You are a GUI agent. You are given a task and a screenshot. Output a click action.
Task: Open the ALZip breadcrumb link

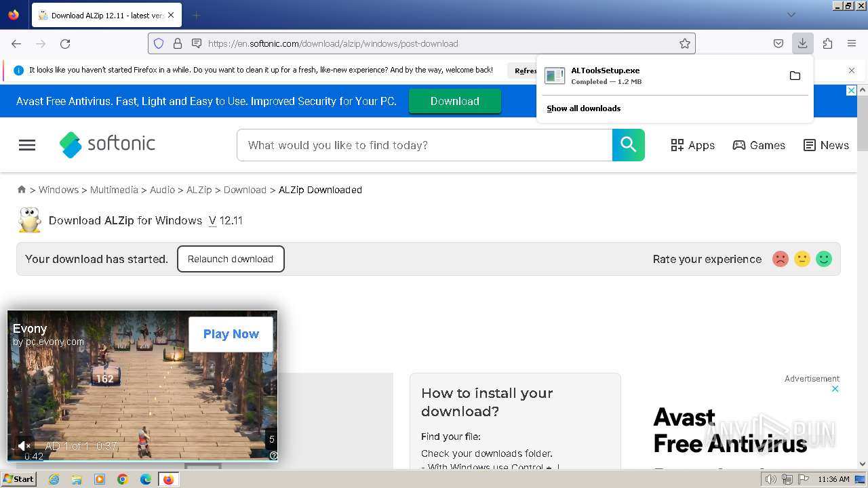click(199, 190)
